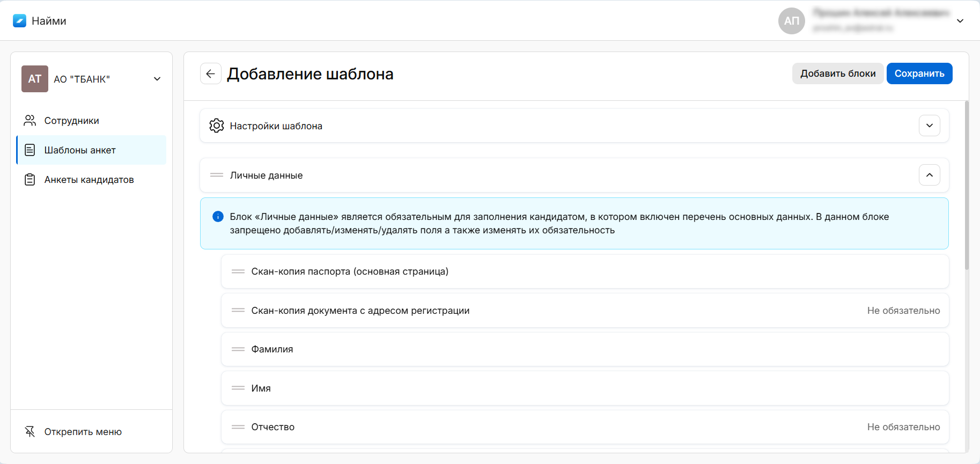Screen dimensions: 980x464
Task: Select Шаблоны анкет menu item
Action: pyautogui.click(x=80, y=150)
